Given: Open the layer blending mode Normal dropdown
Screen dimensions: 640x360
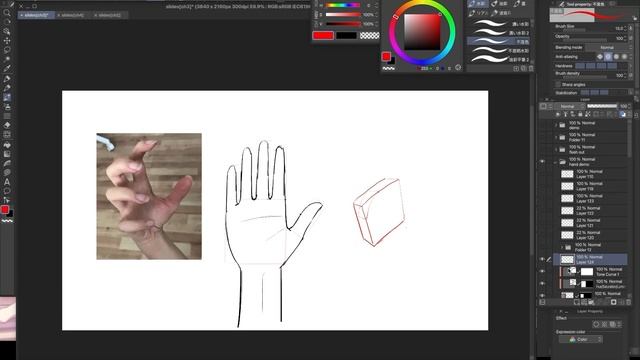Looking at the screenshot, I should pos(569,106).
